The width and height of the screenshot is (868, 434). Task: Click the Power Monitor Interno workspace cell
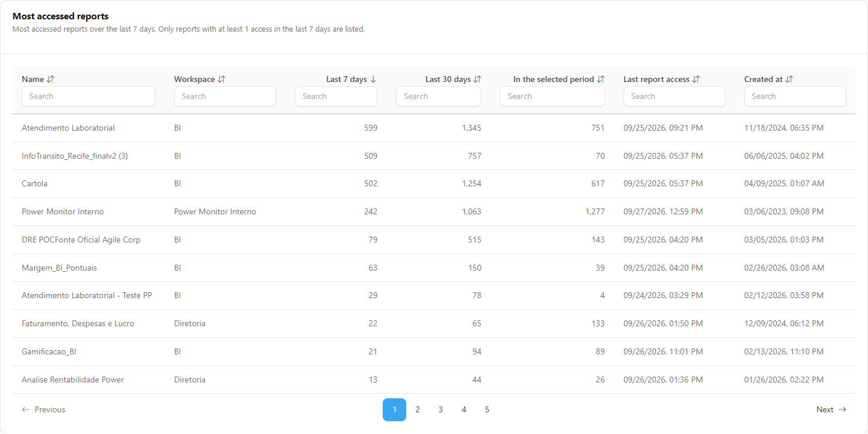click(215, 211)
